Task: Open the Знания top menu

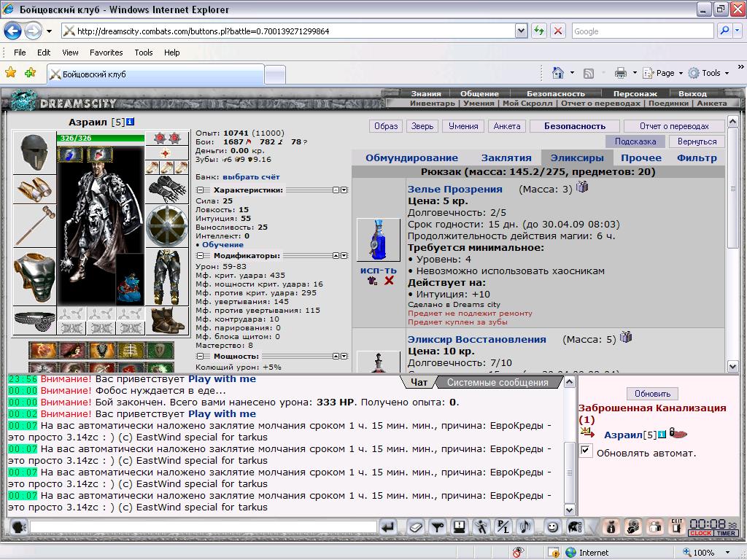Action: pyautogui.click(x=426, y=93)
